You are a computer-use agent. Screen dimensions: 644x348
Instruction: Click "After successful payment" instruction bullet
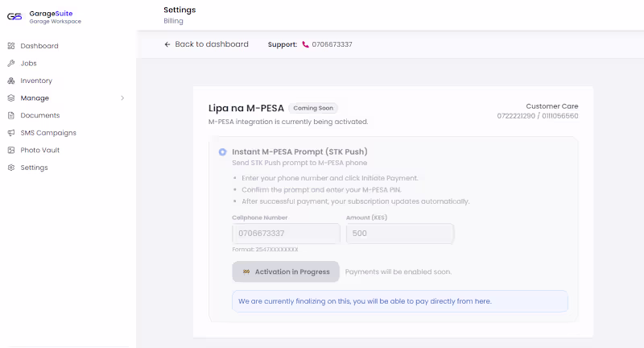(x=355, y=201)
